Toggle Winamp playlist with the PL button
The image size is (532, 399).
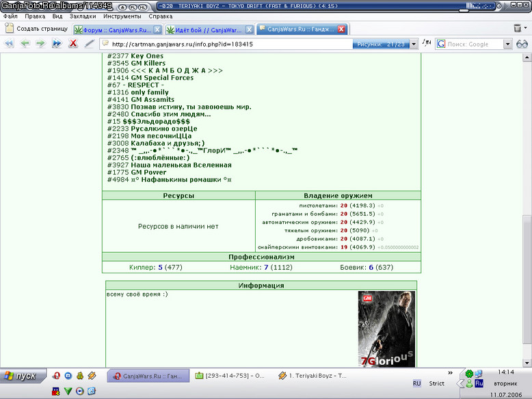coord(133,7)
